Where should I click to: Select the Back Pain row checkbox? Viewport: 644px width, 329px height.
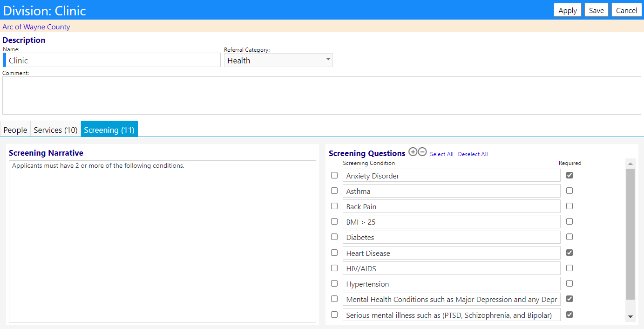334,206
